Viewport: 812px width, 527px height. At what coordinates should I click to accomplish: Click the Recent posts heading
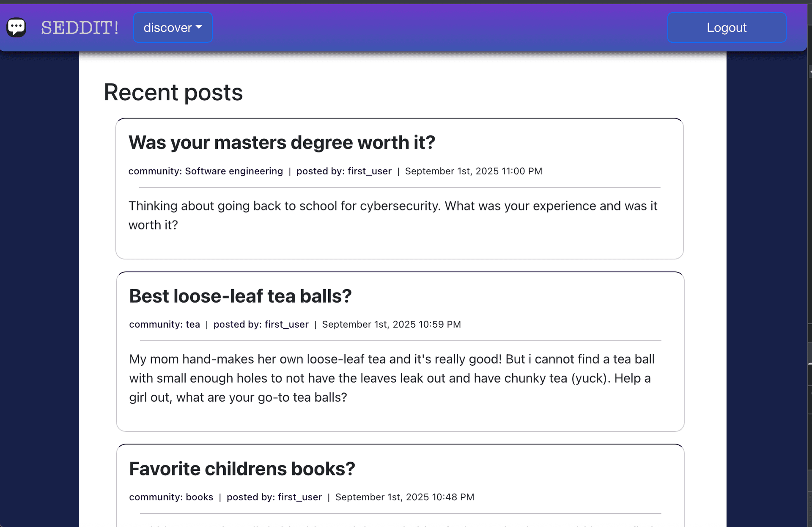pos(173,92)
